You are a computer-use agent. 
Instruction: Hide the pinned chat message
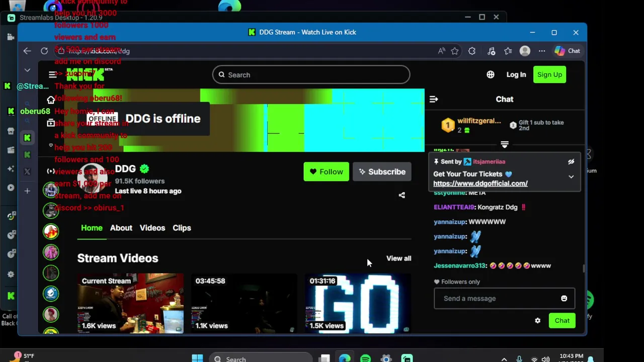click(x=571, y=162)
